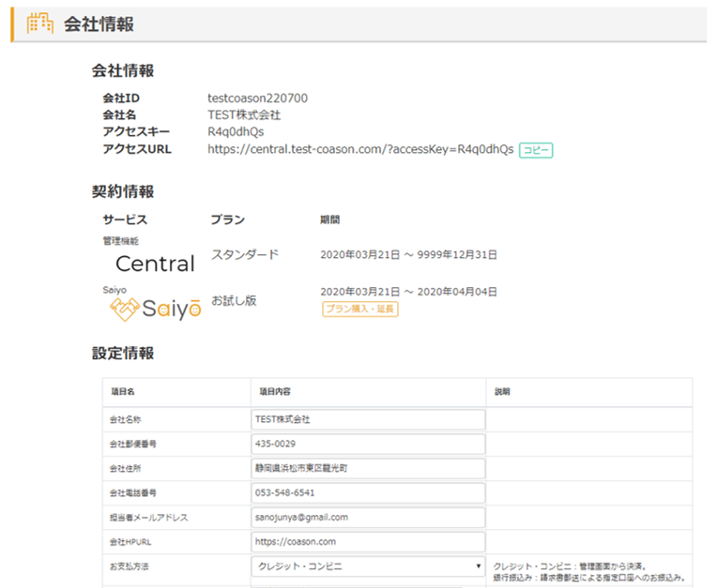Click the 会社郵便番号 field showing 435-0029
This screenshot has width=717, height=588.
(368, 444)
